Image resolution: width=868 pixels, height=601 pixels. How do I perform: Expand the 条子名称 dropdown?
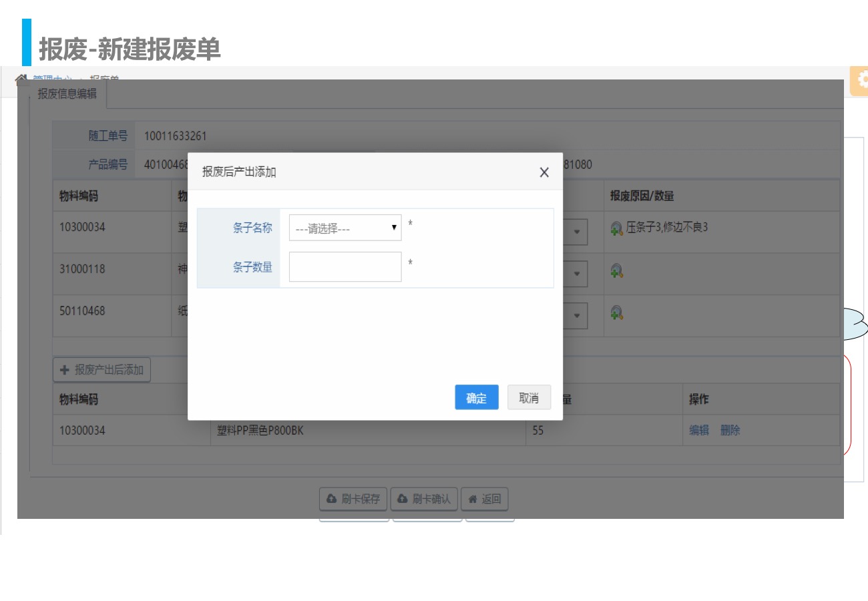(x=345, y=228)
